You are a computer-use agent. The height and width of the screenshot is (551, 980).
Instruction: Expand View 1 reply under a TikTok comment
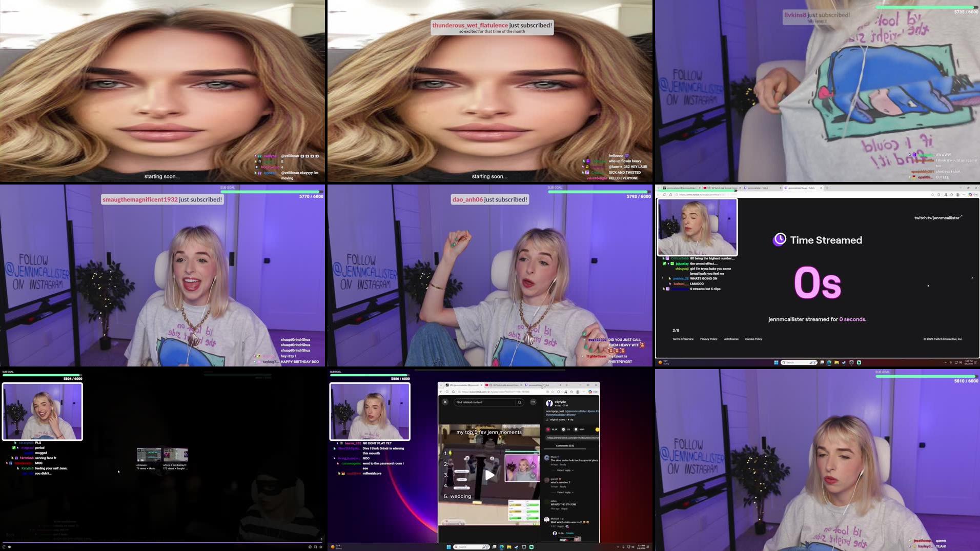tap(563, 470)
